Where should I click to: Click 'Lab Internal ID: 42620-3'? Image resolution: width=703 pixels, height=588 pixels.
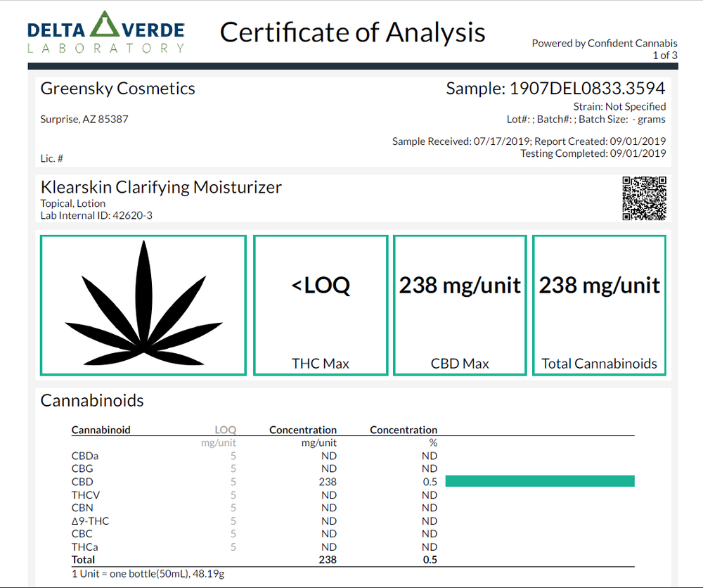click(96, 216)
